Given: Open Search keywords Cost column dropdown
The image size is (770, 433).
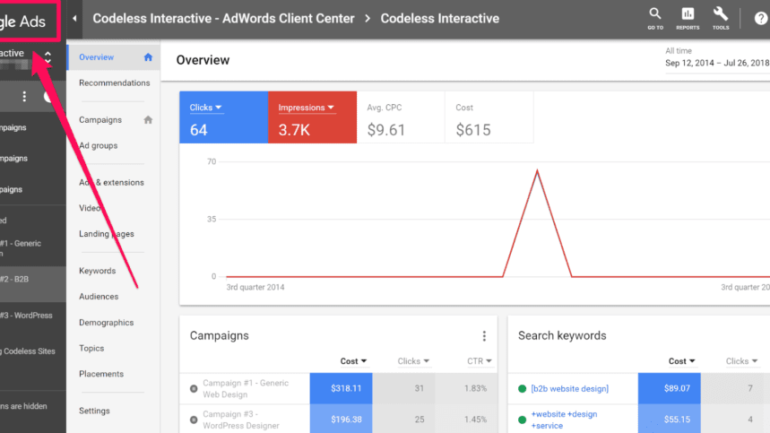Looking at the screenshot, I should 682,361.
